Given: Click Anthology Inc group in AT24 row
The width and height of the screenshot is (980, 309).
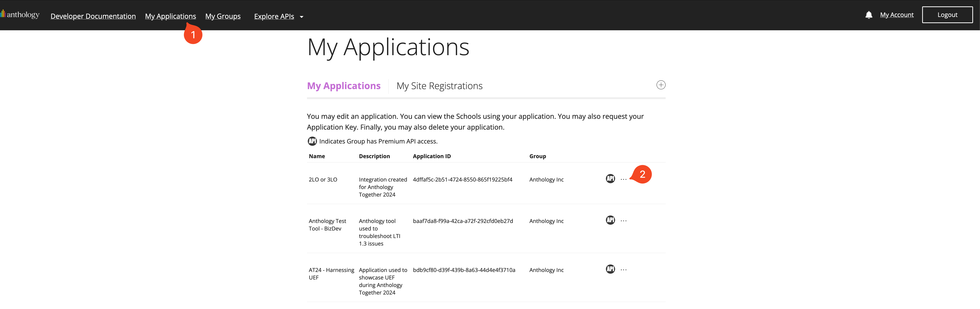Looking at the screenshot, I should tap(546, 270).
